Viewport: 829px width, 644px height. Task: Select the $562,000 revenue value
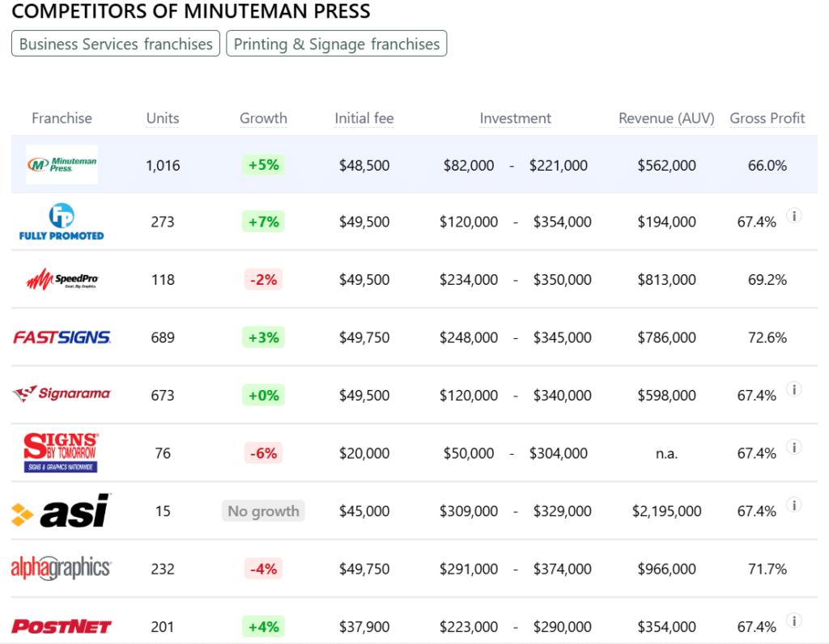pyautogui.click(x=667, y=165)
